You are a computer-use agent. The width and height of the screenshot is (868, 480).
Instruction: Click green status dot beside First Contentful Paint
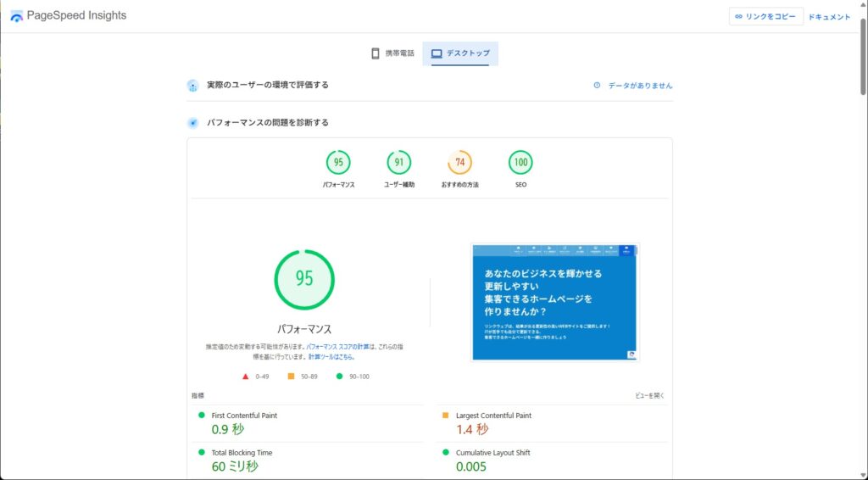pyautogui.click(x=202, y=416)
